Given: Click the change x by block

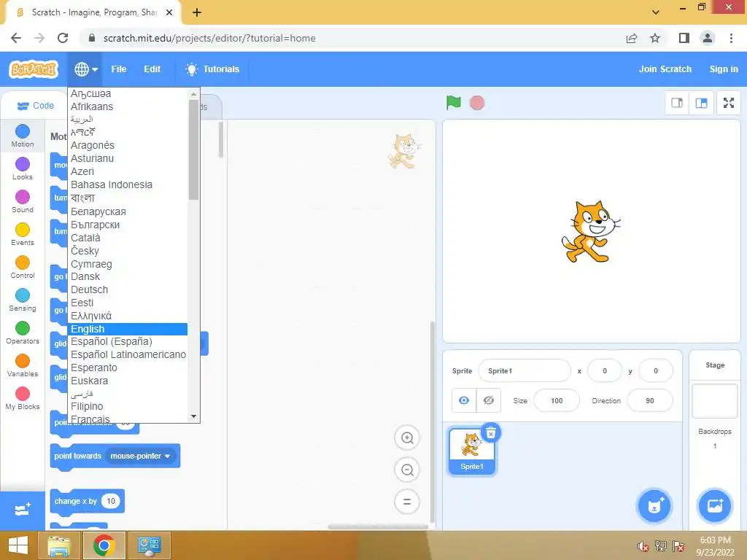Looking at the screenshot, I should point(75,502).
